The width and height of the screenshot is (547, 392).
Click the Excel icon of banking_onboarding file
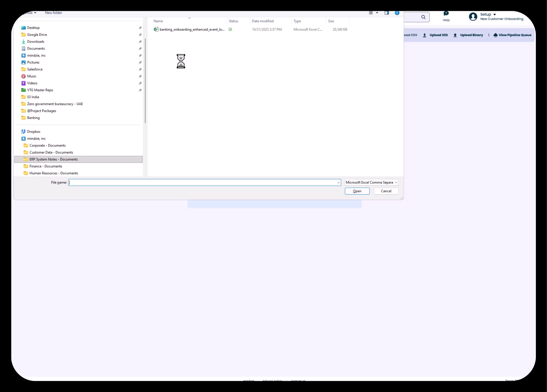click(x=156, y=29)
